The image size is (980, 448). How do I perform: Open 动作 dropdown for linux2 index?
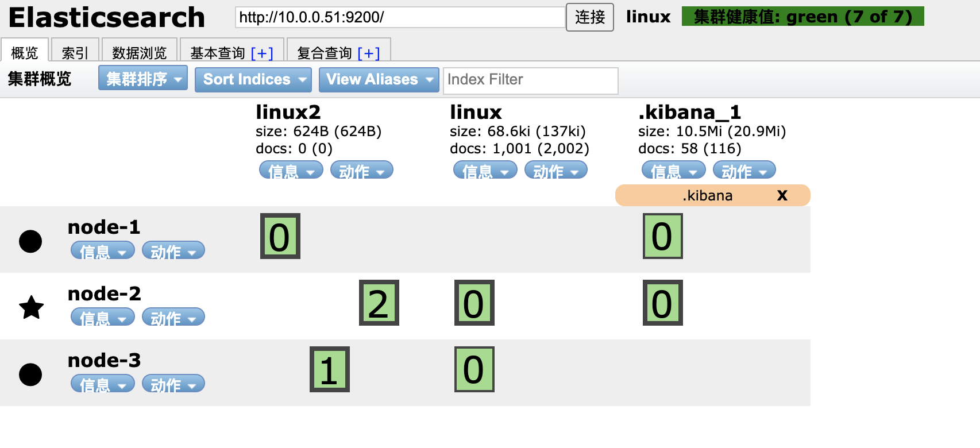point(362,170)
